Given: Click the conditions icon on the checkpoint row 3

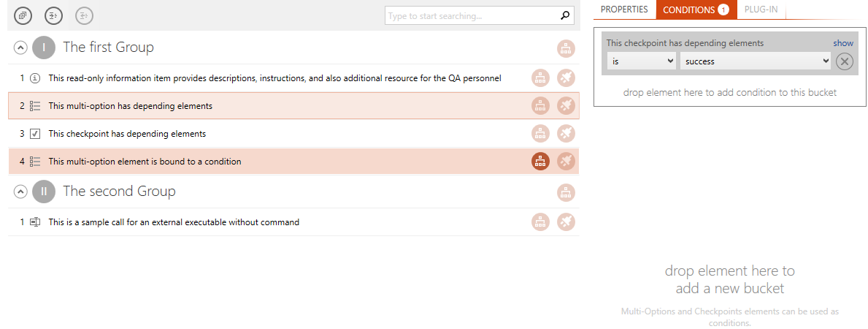Looking at the screenshot, I should [540, 134].
